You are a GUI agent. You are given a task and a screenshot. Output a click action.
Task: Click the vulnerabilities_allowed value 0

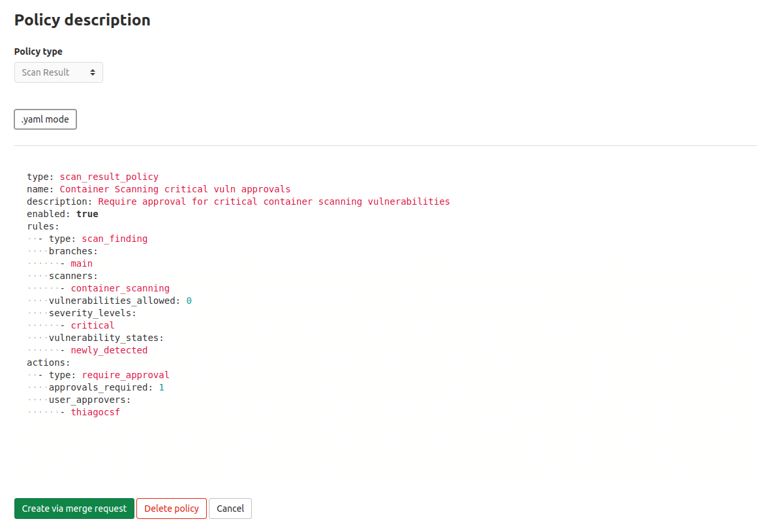click(189, 301)
